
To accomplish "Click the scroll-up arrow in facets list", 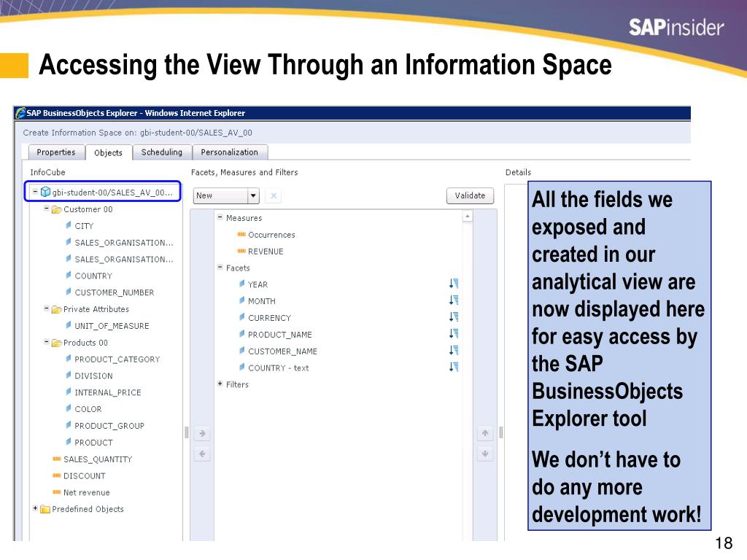I will 468,217.
